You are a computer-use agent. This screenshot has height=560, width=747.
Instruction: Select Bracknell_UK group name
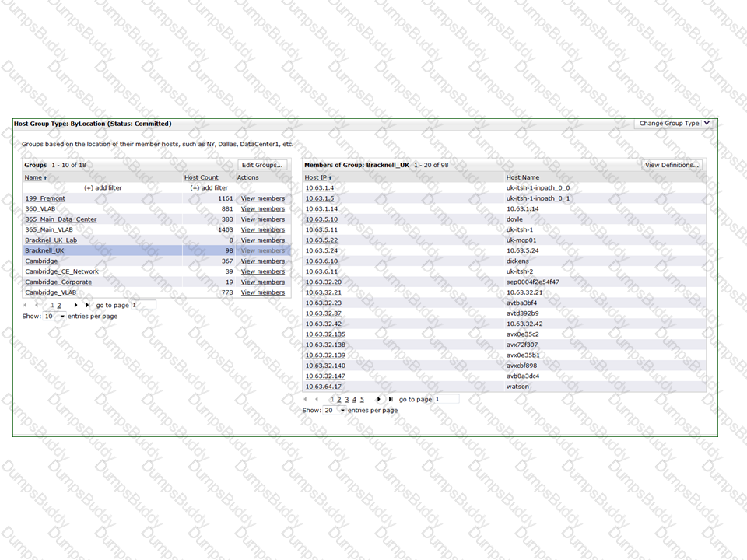pyautogui.click(x=44, y=251)
